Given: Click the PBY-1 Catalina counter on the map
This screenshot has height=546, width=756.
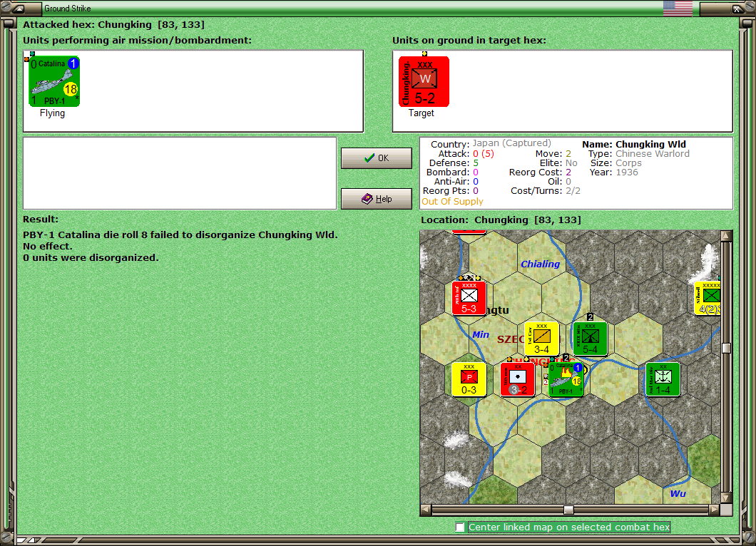Looking at the screenshot, I should tap(566, 379).
